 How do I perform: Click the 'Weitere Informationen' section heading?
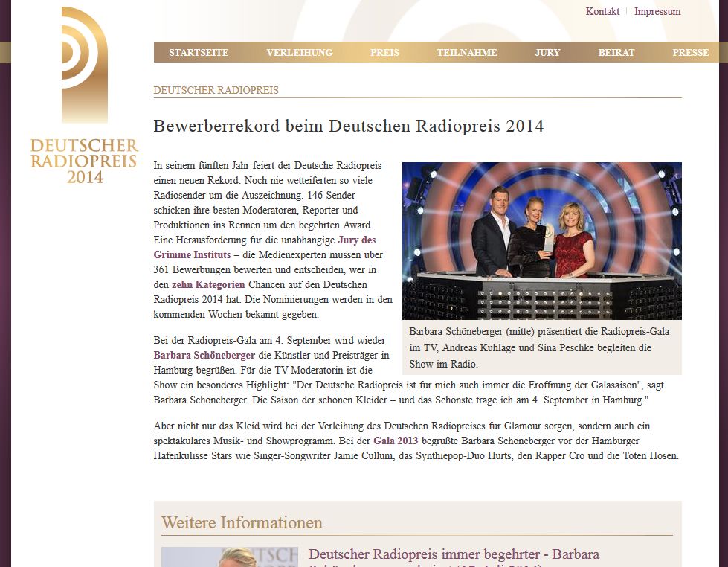[x=242, y=522]
